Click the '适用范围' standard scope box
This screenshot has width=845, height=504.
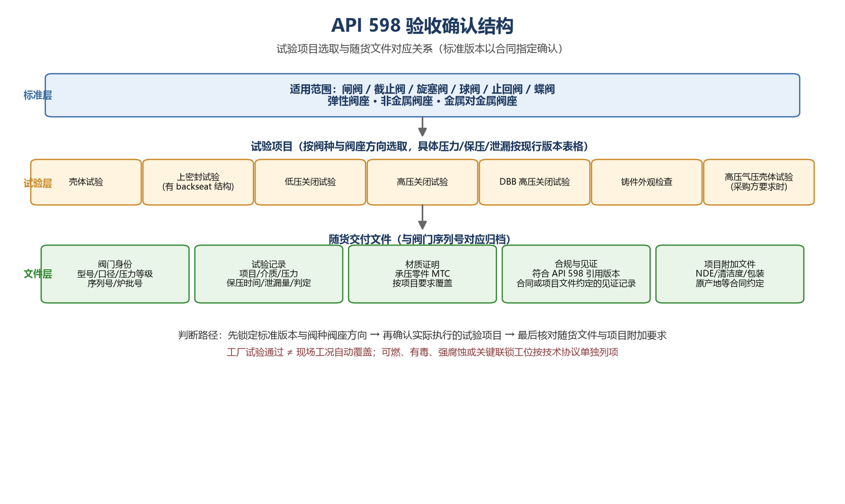422,95
